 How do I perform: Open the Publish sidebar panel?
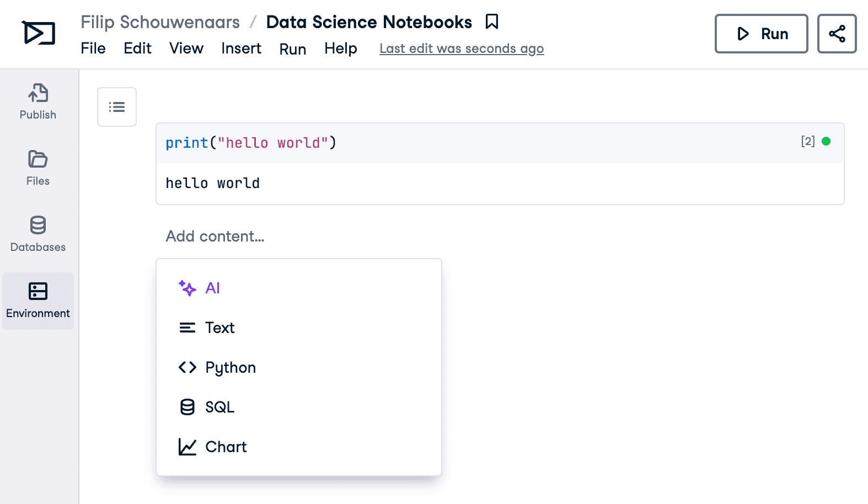[38, 102]
